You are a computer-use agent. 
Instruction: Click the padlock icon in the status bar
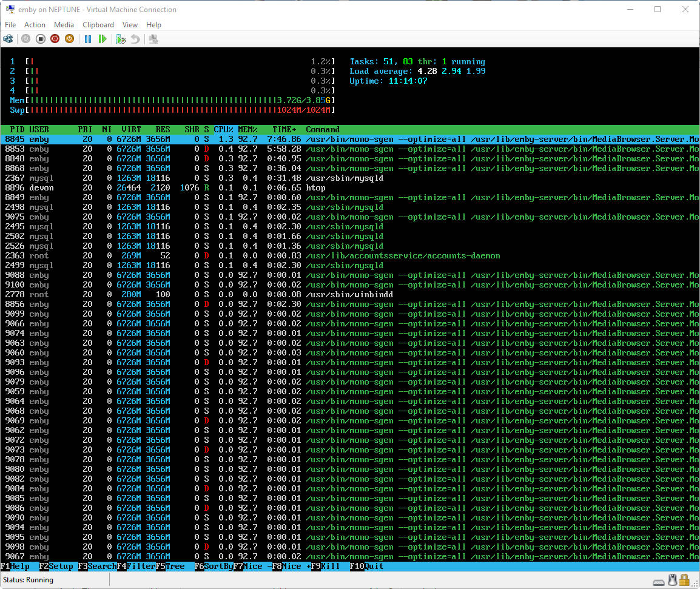point(684,580)
